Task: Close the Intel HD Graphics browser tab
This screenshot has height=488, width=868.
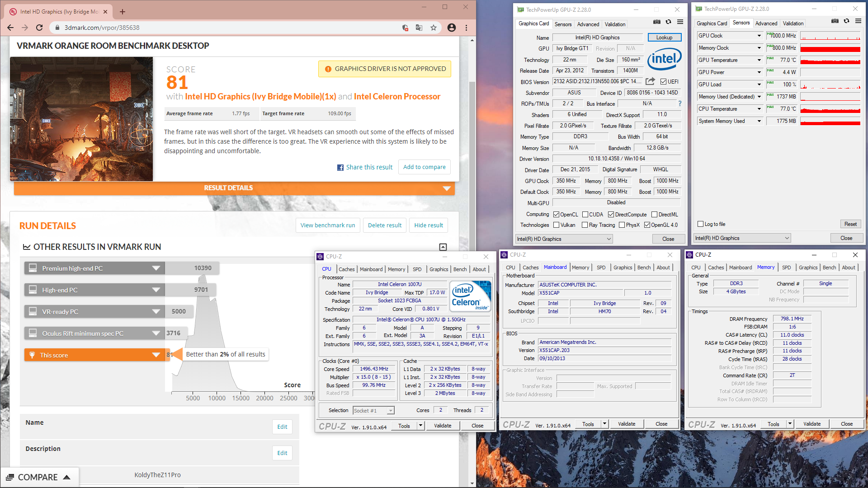Action: 106,12
